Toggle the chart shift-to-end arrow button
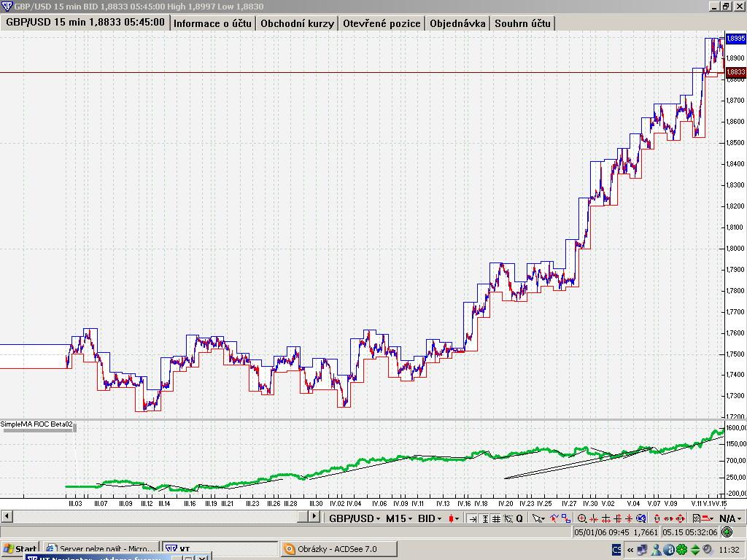 pos(473,518)
